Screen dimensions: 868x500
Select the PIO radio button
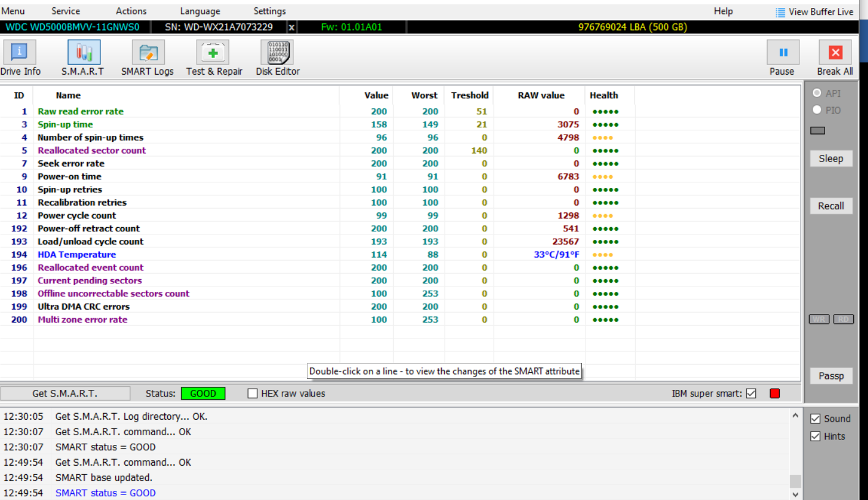[817, 110]
